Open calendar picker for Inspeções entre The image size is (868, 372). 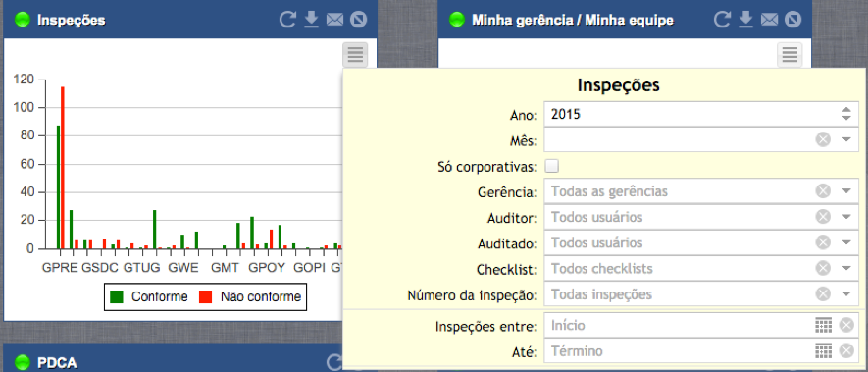click(x=824, y=326)
